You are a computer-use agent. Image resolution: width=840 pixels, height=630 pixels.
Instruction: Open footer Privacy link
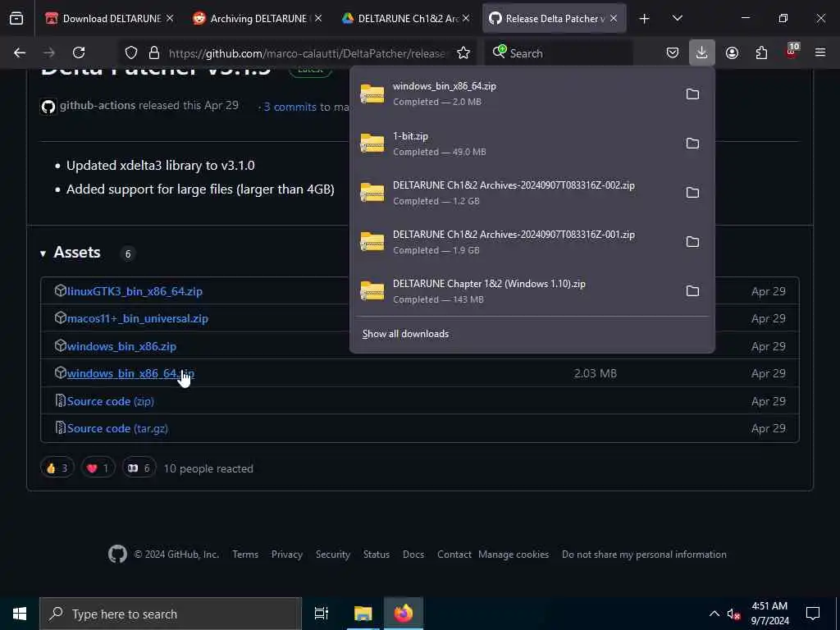(286, 555)
